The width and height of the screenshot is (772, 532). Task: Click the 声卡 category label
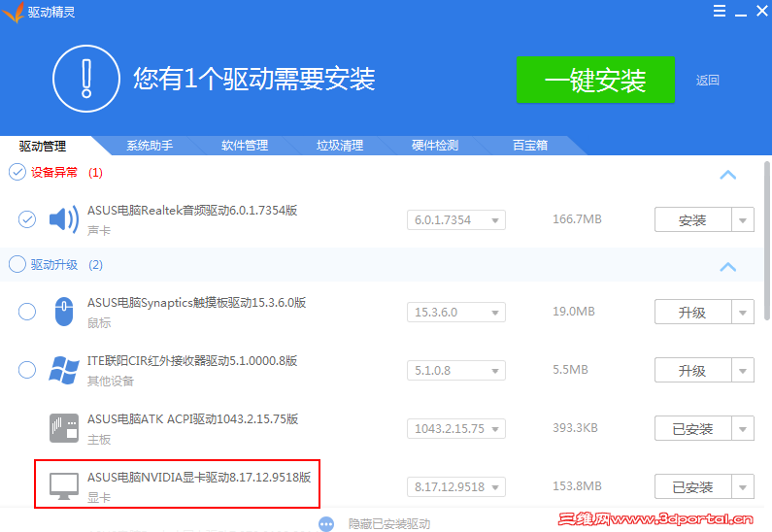pos(99,230)
